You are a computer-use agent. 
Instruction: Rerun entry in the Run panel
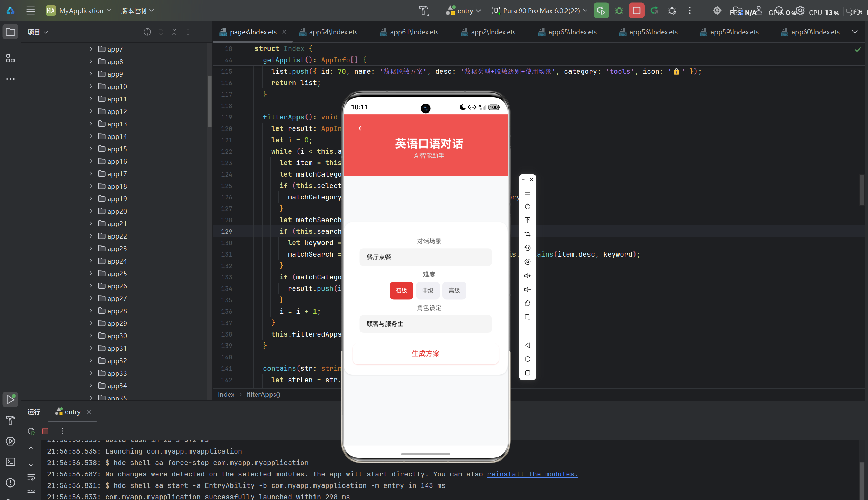click(31, 431)
